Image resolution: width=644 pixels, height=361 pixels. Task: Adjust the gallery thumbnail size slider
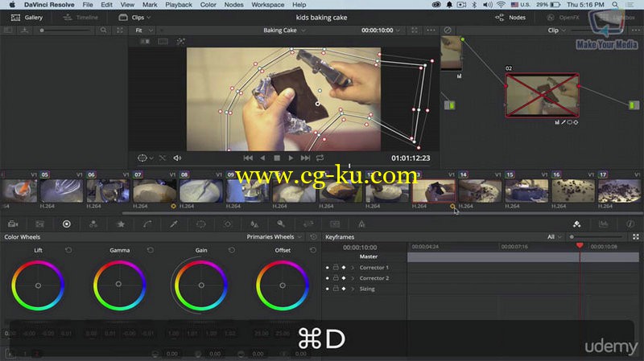pos(66,31)
